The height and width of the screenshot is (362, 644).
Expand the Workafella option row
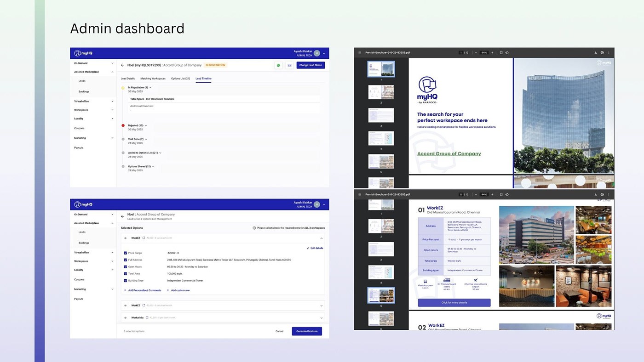click(321, 317)
